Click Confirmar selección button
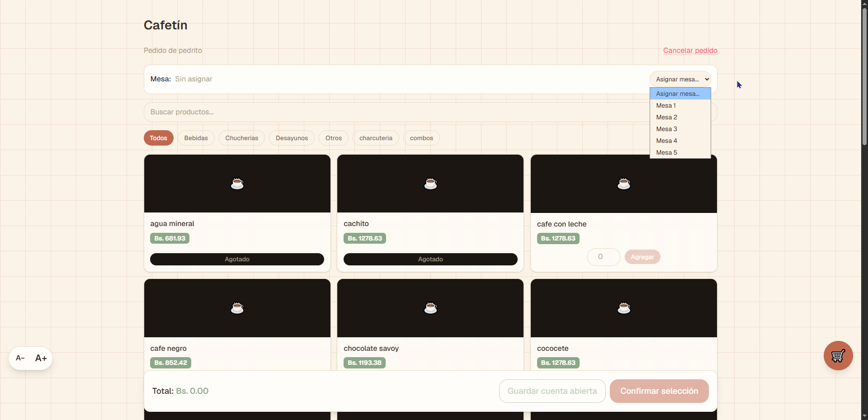The width and height of the screenshot is (868, 420). [x=659, y=391]
